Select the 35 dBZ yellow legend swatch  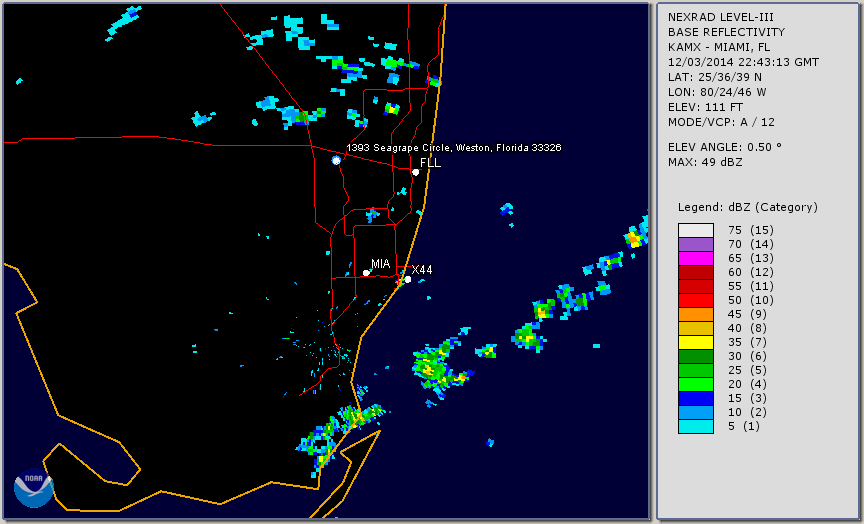tap(696, 343)
